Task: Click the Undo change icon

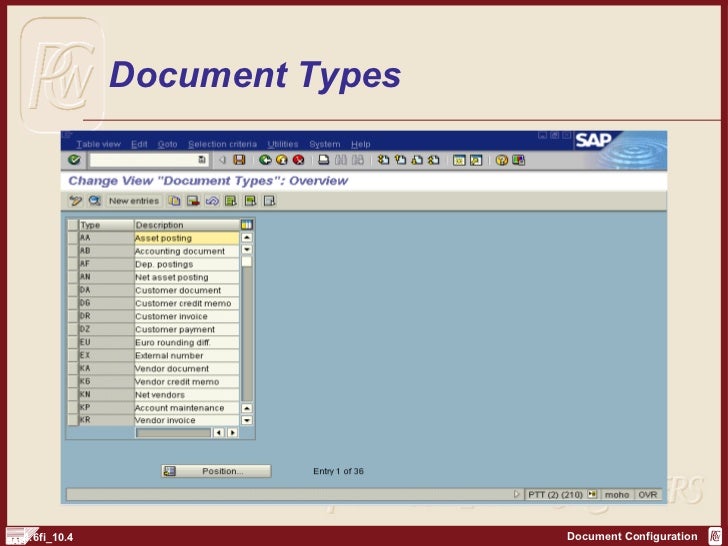Action: (212, 201)
